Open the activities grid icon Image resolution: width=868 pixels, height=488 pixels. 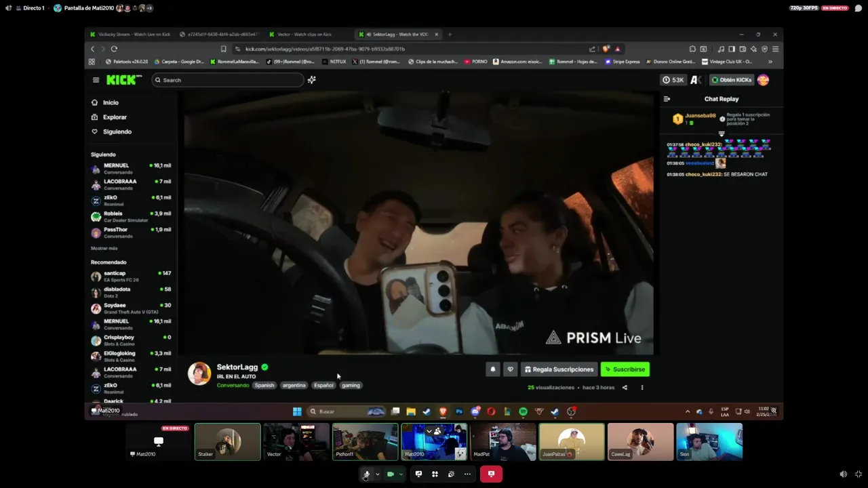click(x=435, y=474)
